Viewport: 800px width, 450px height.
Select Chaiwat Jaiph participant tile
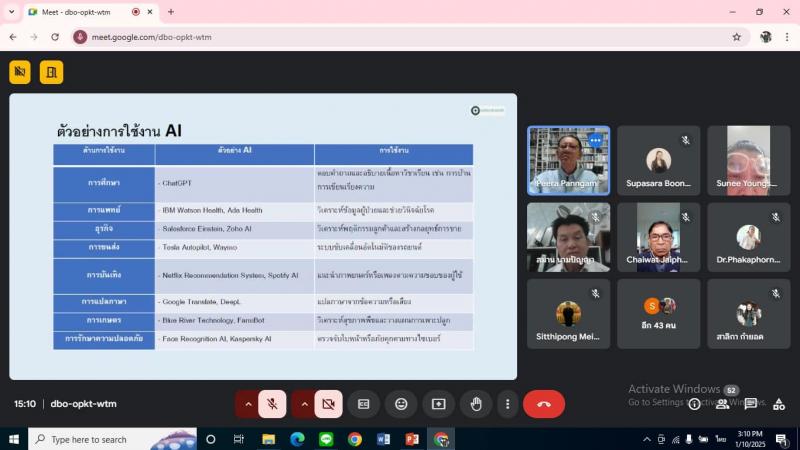(x=658, y=237)
